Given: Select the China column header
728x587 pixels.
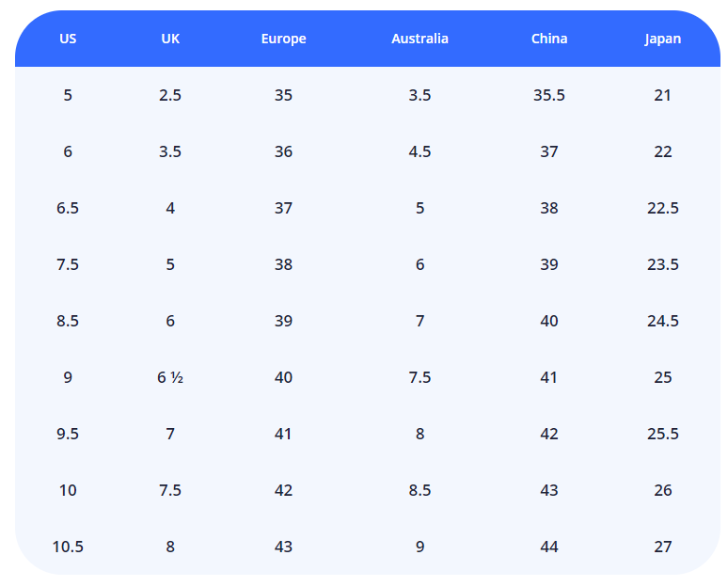Looking at the screenshot, I should tap(549, 39).
